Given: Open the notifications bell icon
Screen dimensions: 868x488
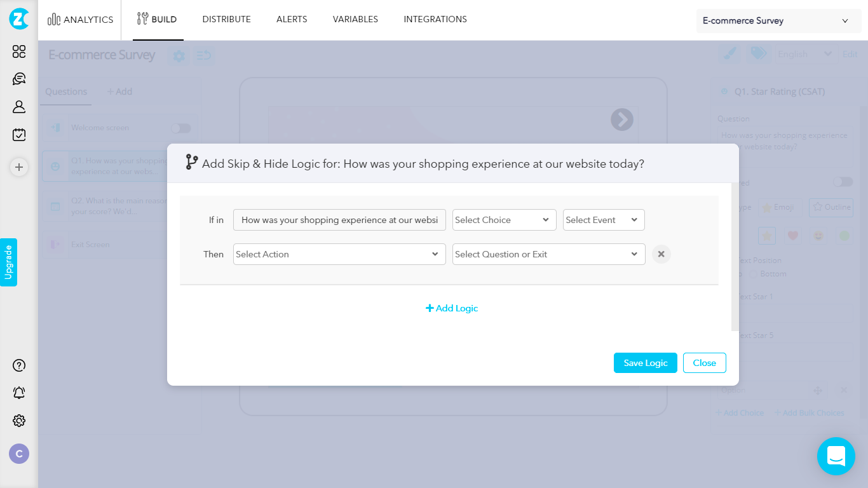Looking at the screenshot, I should [18, 393].
